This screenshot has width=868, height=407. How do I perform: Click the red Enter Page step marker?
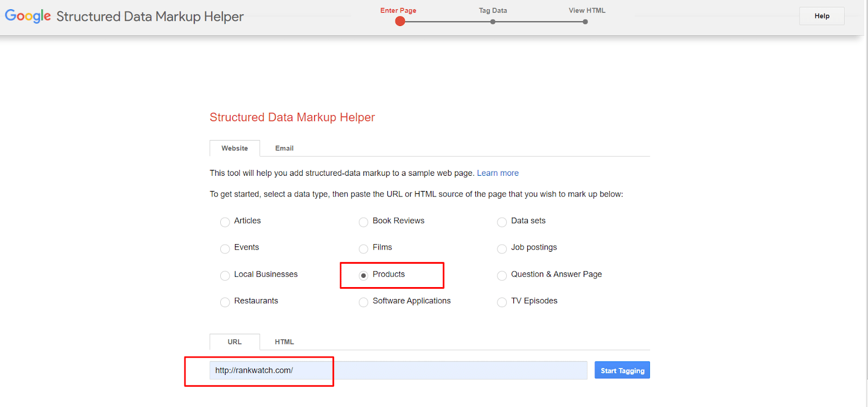tap(400, 22)
